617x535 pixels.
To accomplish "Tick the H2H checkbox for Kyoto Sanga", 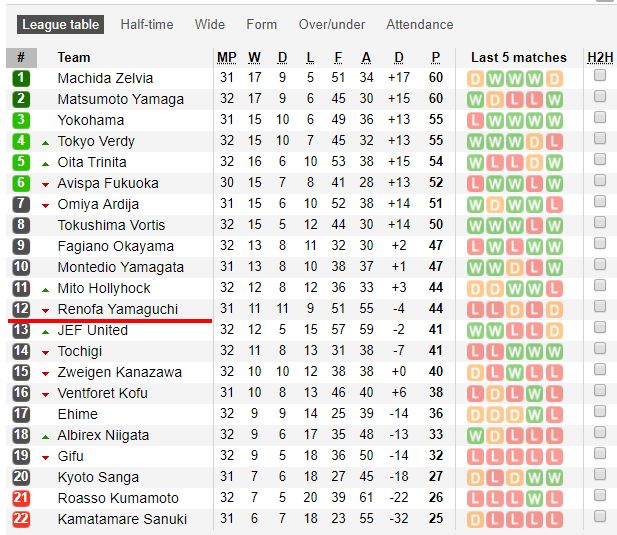I will coord(600,475).
